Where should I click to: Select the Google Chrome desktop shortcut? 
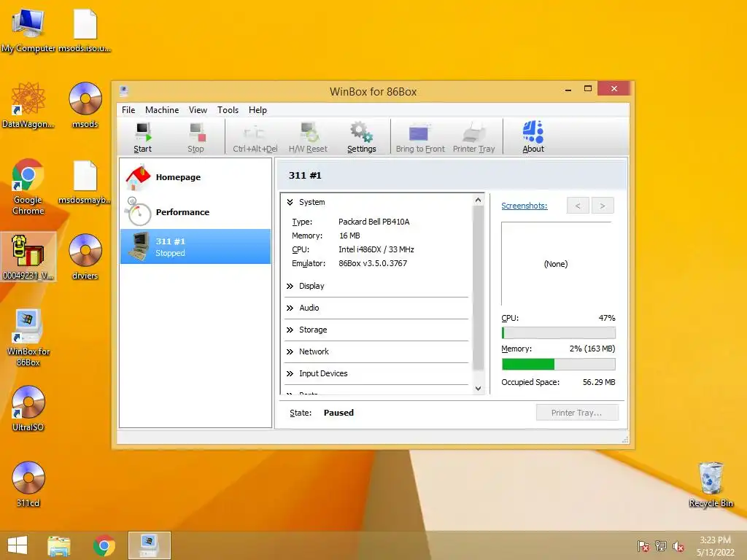(28, 187)
